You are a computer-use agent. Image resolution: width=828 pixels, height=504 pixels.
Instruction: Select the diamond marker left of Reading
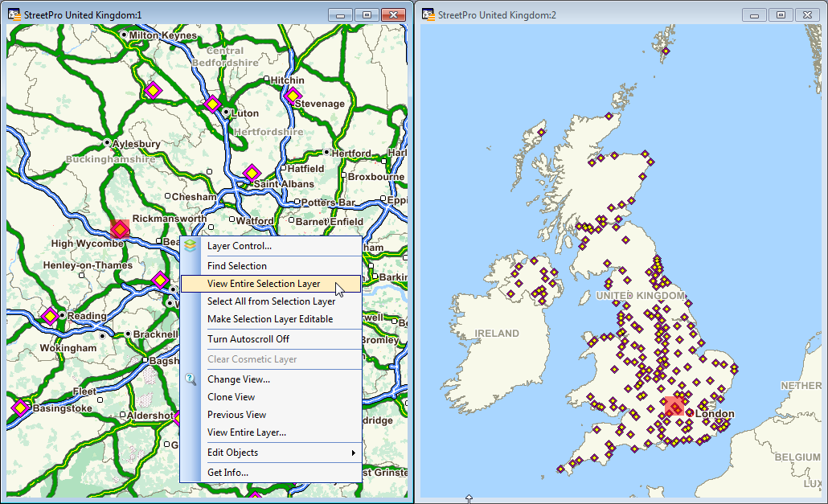coord(50,317)
